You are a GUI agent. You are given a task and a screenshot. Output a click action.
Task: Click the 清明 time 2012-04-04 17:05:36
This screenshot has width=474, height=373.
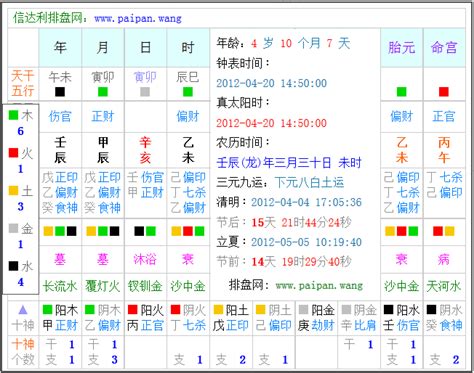[306, 202]
